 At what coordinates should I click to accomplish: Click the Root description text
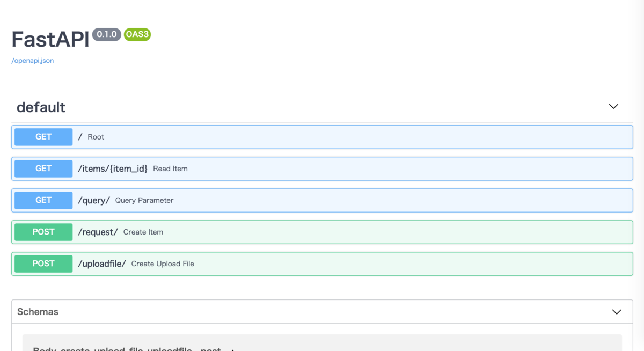point(96,137)
